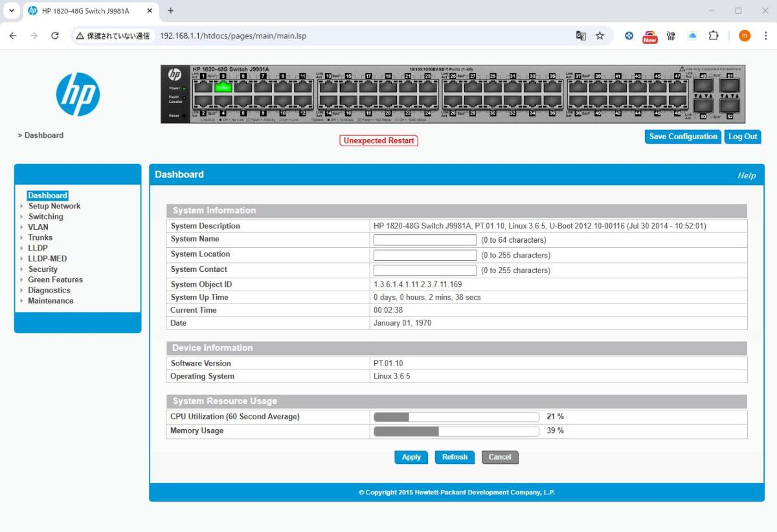The height and width of the screenshot is (532, 777).
Task: Select port 24 on the switch faceplate
Action: (428, 100)
